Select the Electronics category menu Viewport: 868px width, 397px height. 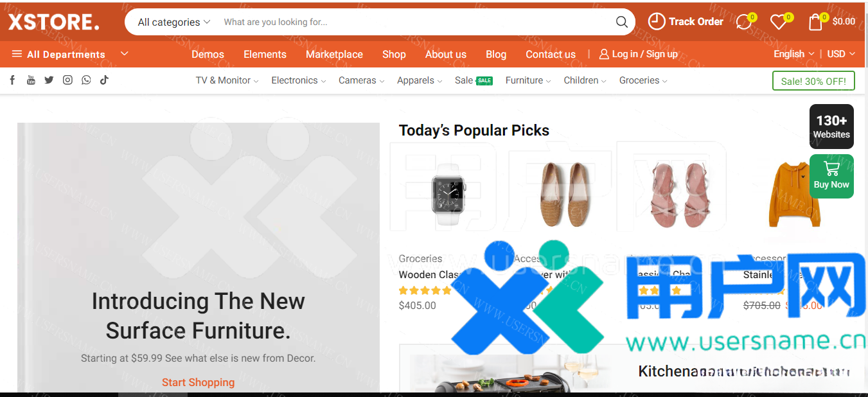[298, 80]
